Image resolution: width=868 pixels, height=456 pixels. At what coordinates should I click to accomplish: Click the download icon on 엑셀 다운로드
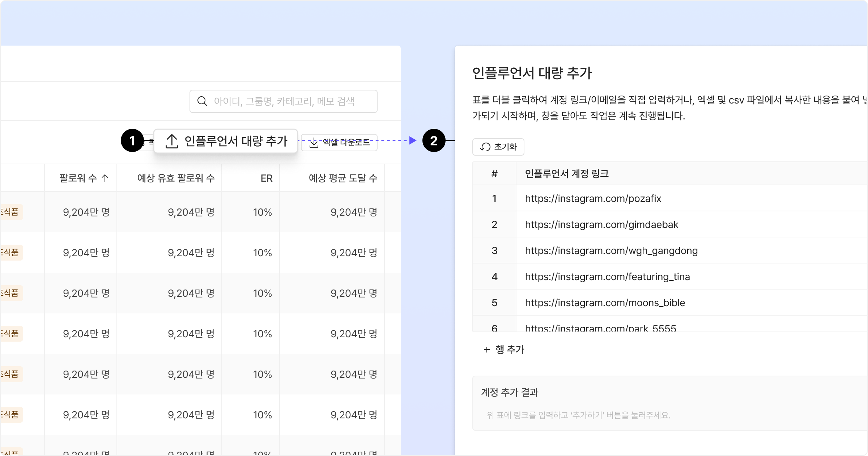(x=314, y=143)
